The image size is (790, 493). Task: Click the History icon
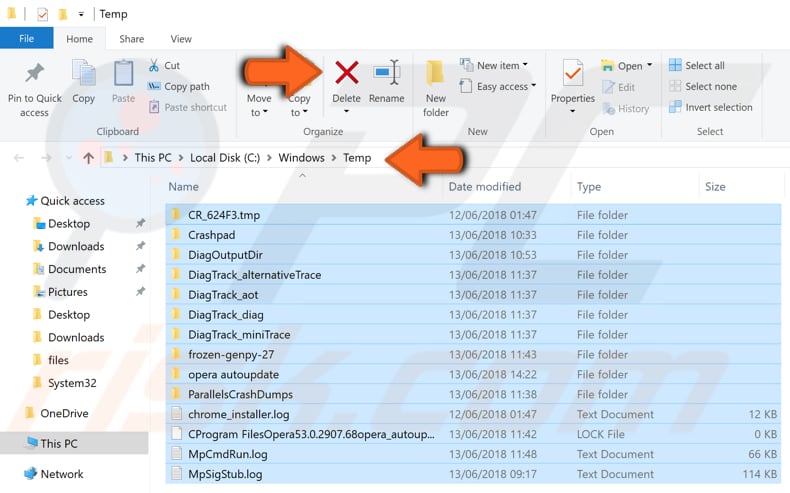pos(609,108)
